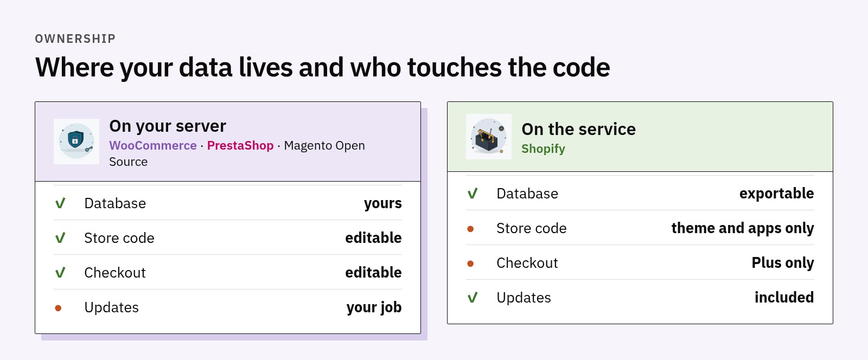This screenshot has height=360, width=868.
Task: Click the orange dot beside Checkout Plus only
Action: click(470, 263)
